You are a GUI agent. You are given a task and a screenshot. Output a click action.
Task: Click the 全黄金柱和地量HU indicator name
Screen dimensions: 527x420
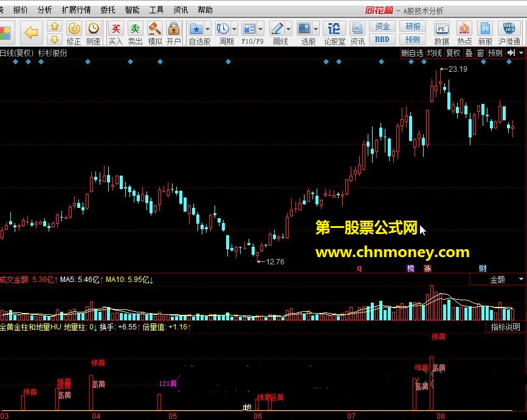(x=30, y=327)
